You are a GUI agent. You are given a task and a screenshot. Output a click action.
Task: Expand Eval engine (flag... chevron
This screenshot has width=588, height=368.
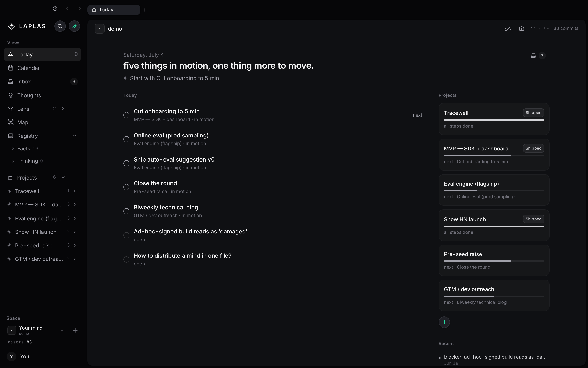pos(75,218)
